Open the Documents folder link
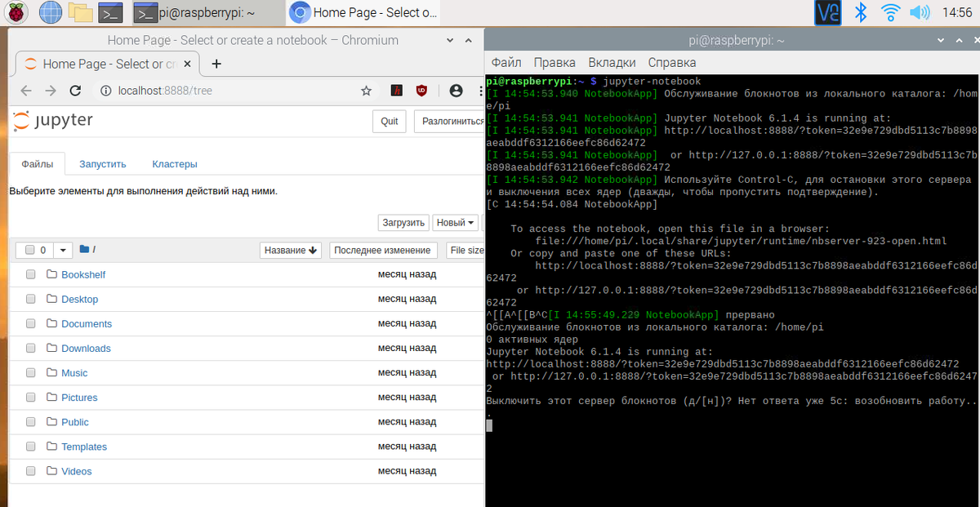This screenshot has height=507, width=980. (x=87, y=323)
